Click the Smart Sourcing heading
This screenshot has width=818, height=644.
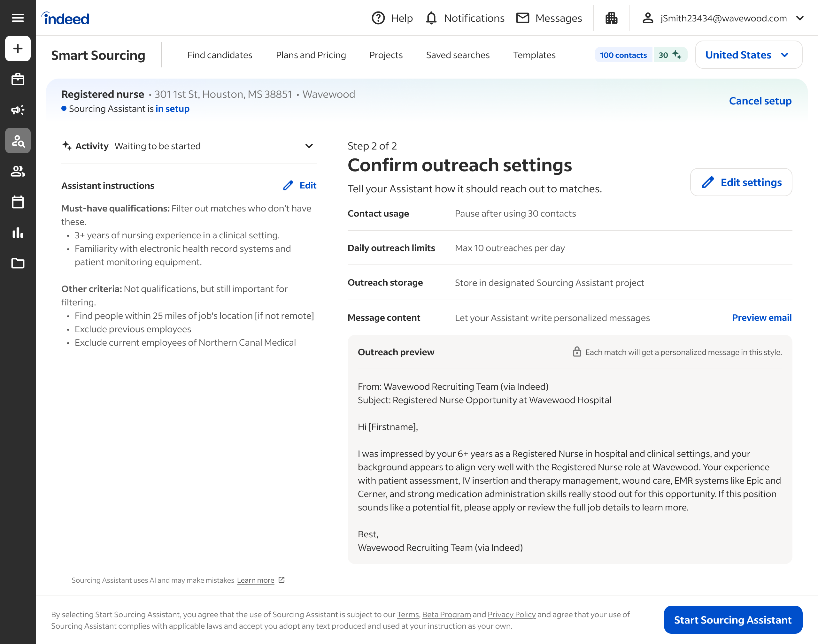[98, 56]
